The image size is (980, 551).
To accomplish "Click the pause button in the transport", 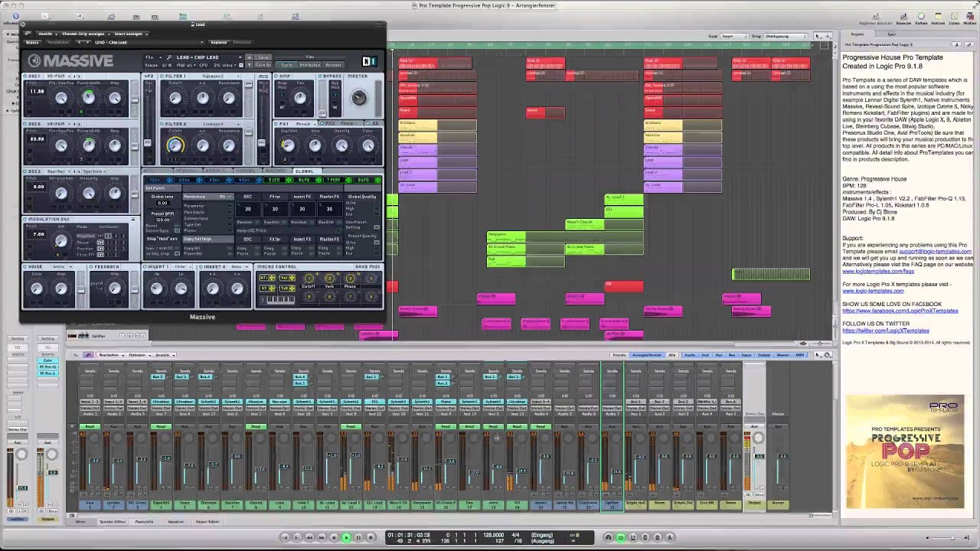I will pos(358,537).
